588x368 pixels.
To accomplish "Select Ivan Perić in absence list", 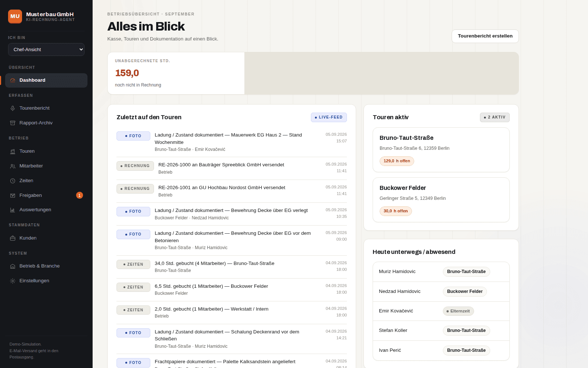I will 441,350.
